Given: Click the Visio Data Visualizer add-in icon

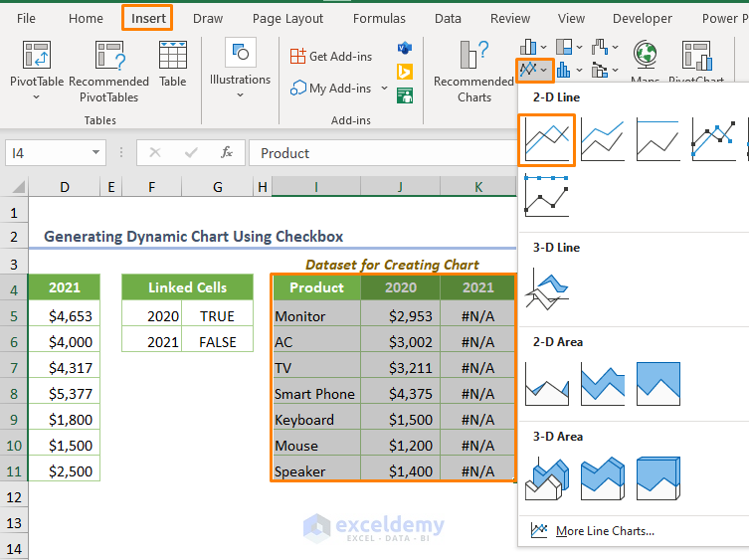Looking at the screenshot, I should pyautogui.click(x=405, y=48).
